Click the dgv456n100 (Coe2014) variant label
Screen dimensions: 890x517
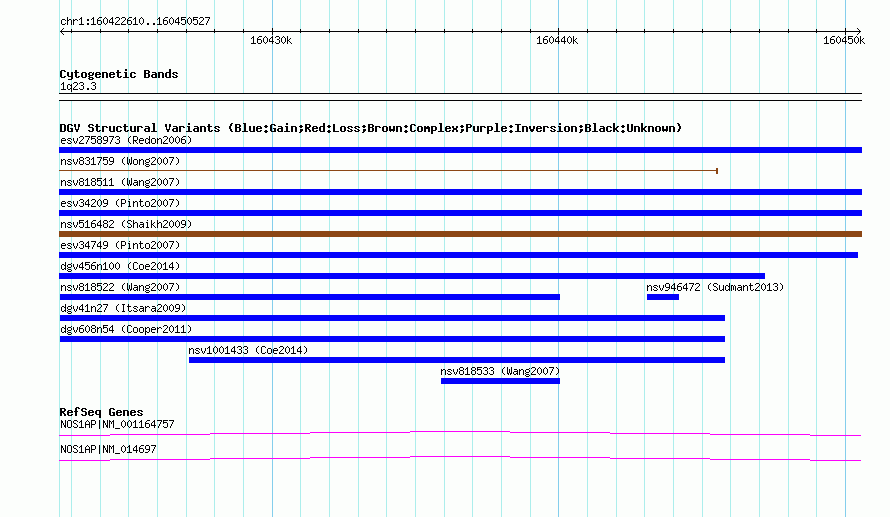120,266
